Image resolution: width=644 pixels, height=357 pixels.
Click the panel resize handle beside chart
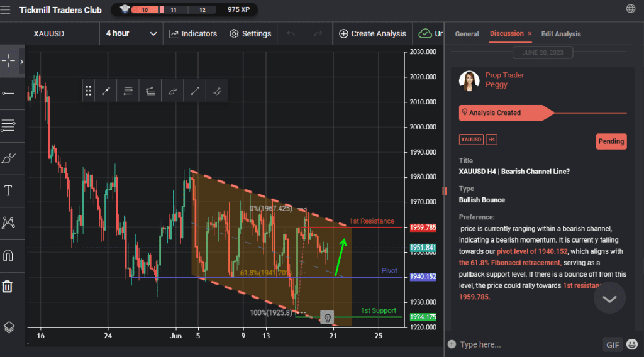coord(445,191)
